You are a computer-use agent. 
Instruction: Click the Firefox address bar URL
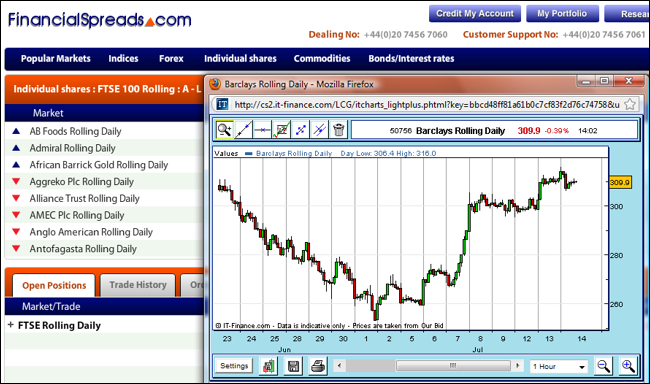coord(427,105)
